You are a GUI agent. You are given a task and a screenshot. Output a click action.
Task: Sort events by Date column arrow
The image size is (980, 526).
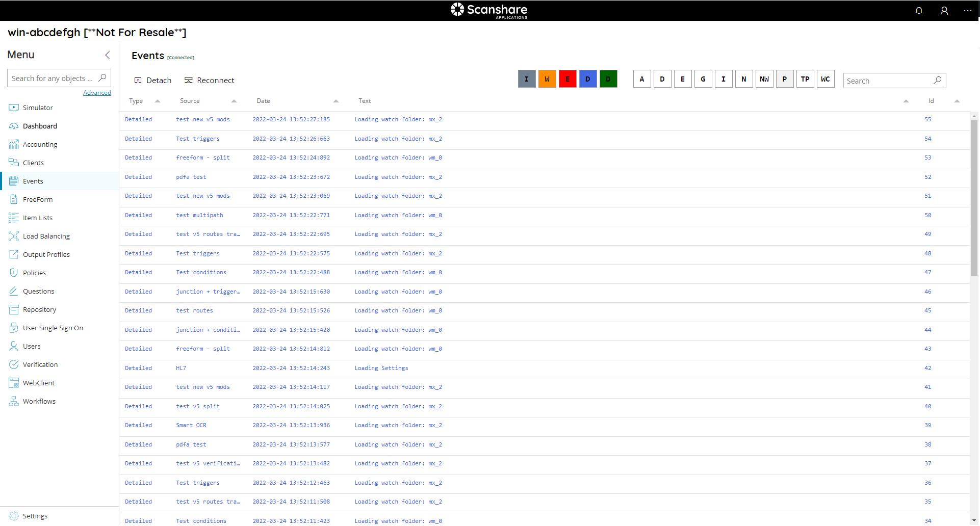[336, 101]
